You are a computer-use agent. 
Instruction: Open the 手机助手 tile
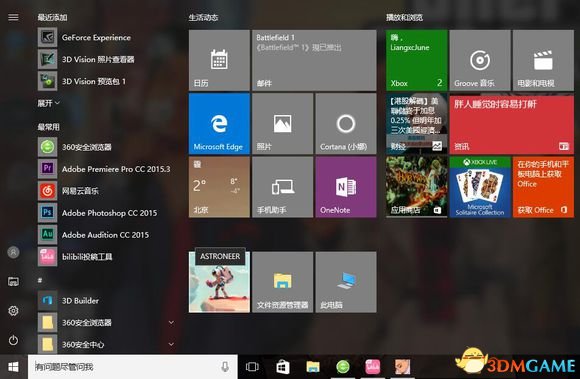click(x=283, y=187)
